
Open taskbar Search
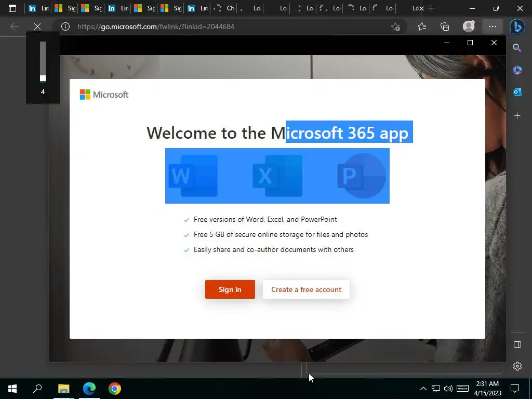(x=37, y=389)
